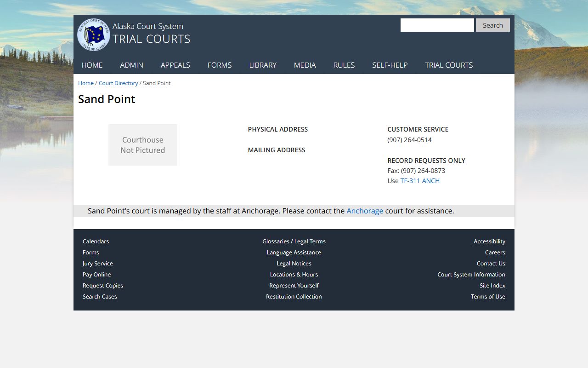This screenshot has width=588, height=368.
Task: Open the RULES menu item
Action: coord(344,65)
